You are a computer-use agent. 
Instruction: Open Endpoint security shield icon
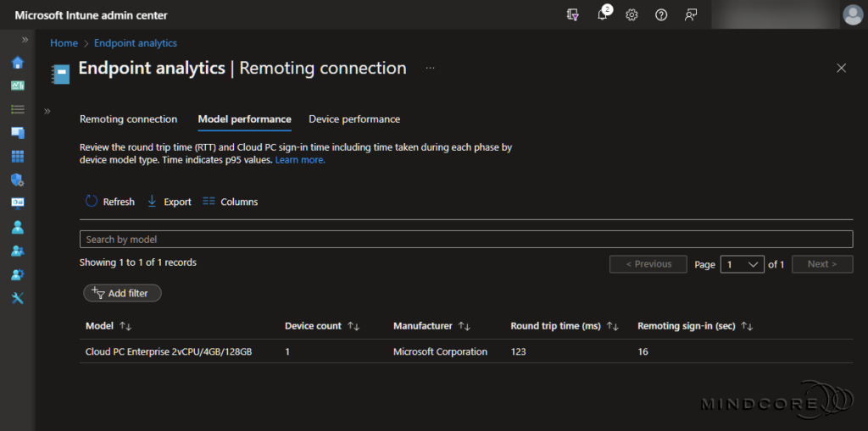coord(18,180)
